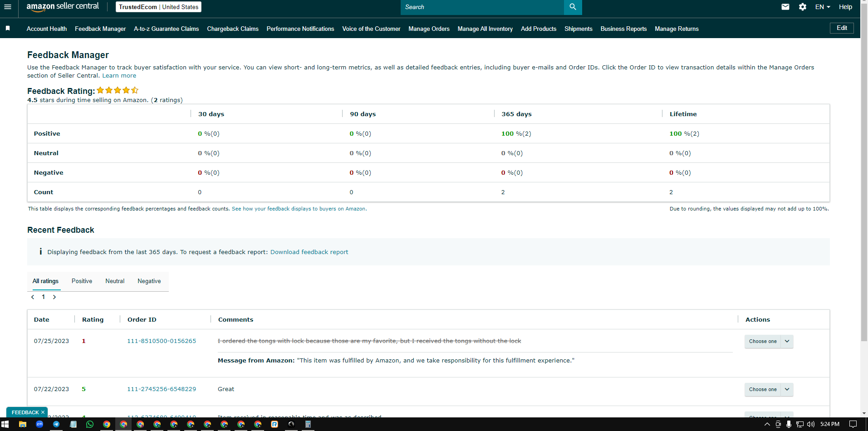Click Download feedback report link
Image resolution: width=868 pixels, height=431 pixels.
tap(309, 252)
